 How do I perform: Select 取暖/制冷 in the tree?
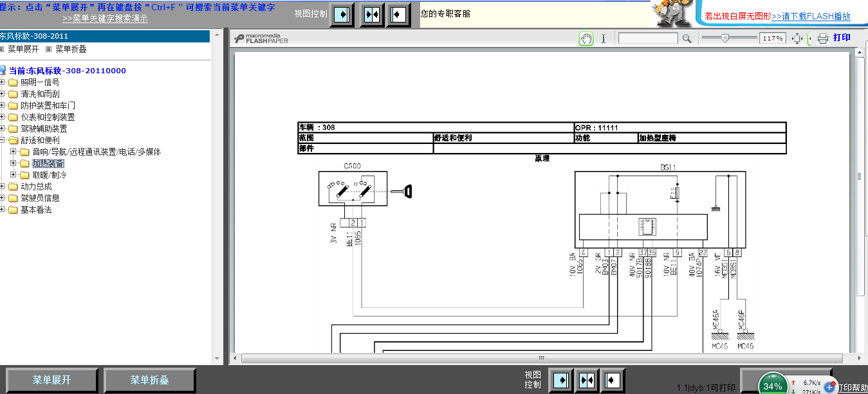point(50,175)
